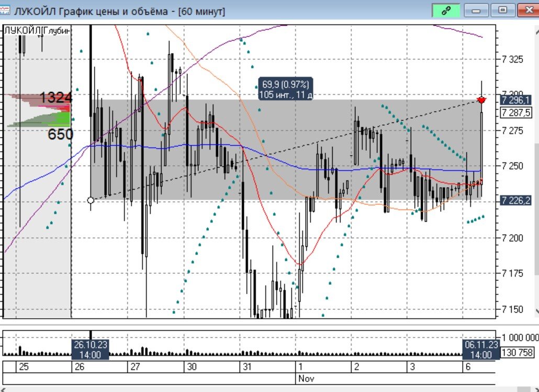Click date 3 on the time axis
Screen dimensions: 539x392
(x=412, y=366)
